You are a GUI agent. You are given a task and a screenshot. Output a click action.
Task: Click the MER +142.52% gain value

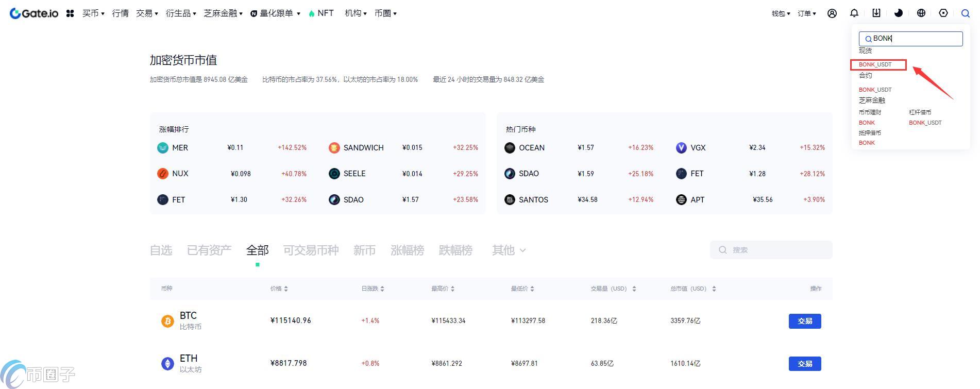(292, 148)
